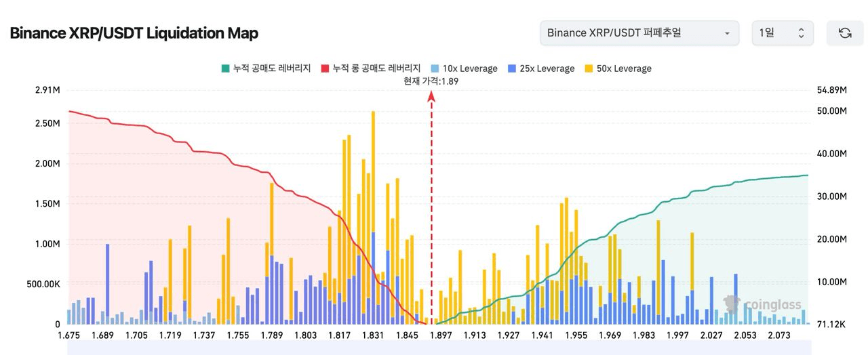This screenshot has height=355, width=868.
Task: Toggle the 50x Leverage legend entry
Action: 618,68
